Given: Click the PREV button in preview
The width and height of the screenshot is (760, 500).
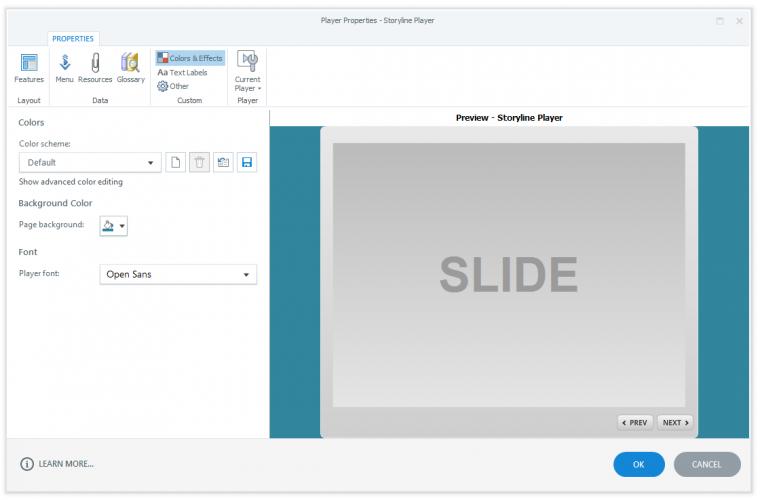Looking at the screenshot, I should click(x=635, y=422).
